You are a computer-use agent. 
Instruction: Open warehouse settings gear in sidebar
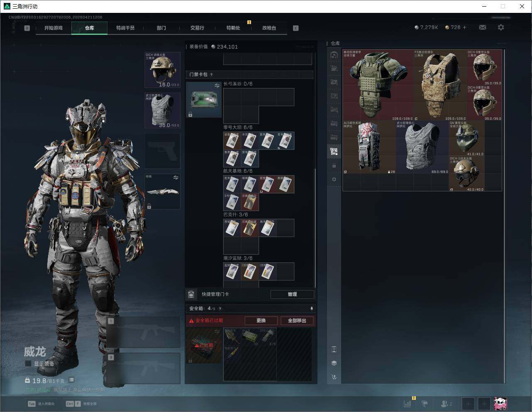click(334, 179)
